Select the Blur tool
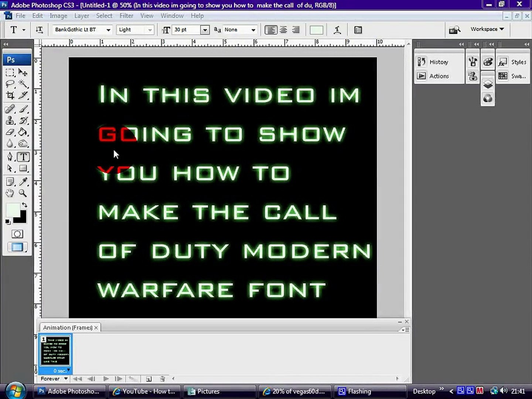The image size is (532, 399). (10, 143)
